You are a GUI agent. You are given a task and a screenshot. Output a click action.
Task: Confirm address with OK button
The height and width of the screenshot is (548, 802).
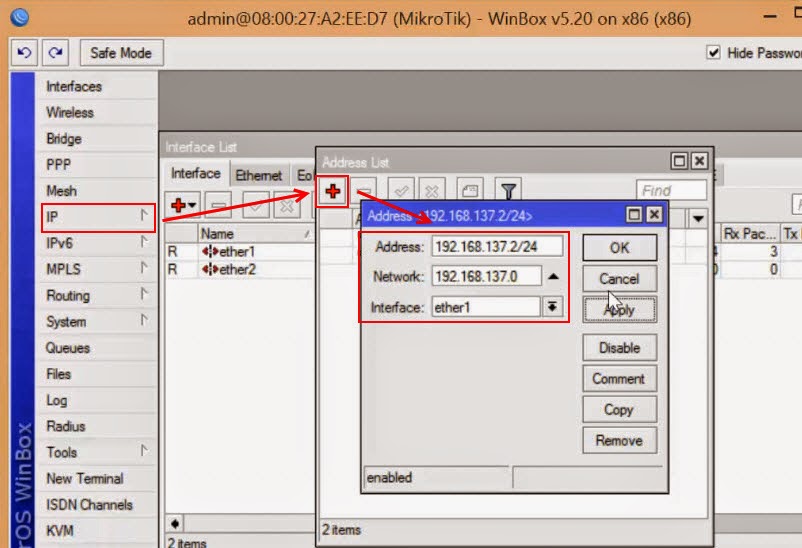coord(619,248)
